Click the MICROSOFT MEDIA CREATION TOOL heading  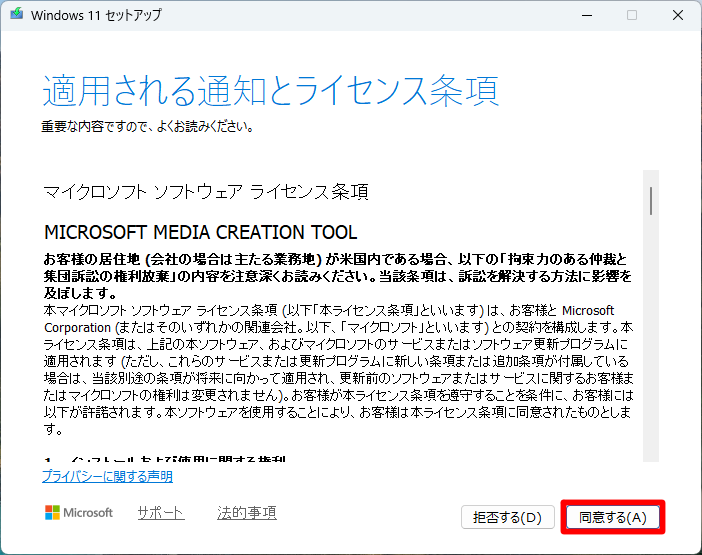pos(201,232)
